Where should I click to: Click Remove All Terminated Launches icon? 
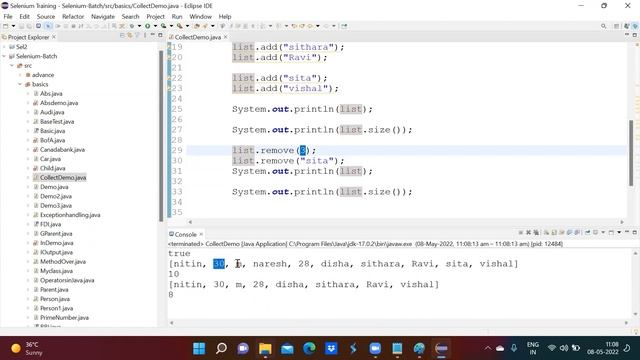pos(536,233)
